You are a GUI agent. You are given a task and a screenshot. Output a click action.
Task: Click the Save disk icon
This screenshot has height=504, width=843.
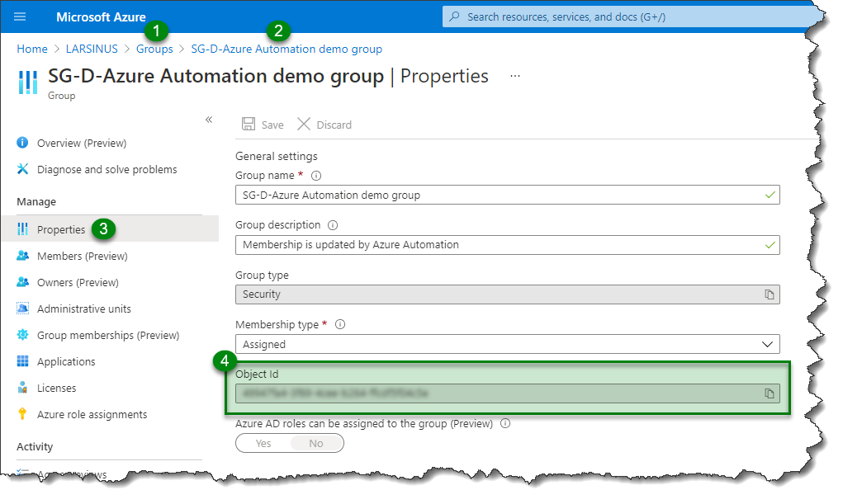(x=249, y=124)
